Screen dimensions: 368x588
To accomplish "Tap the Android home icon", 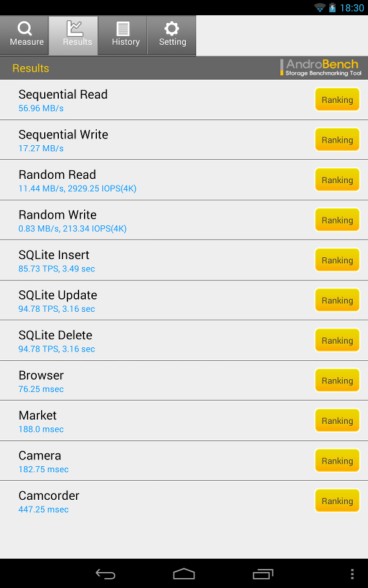I will [x=184, y=574].
